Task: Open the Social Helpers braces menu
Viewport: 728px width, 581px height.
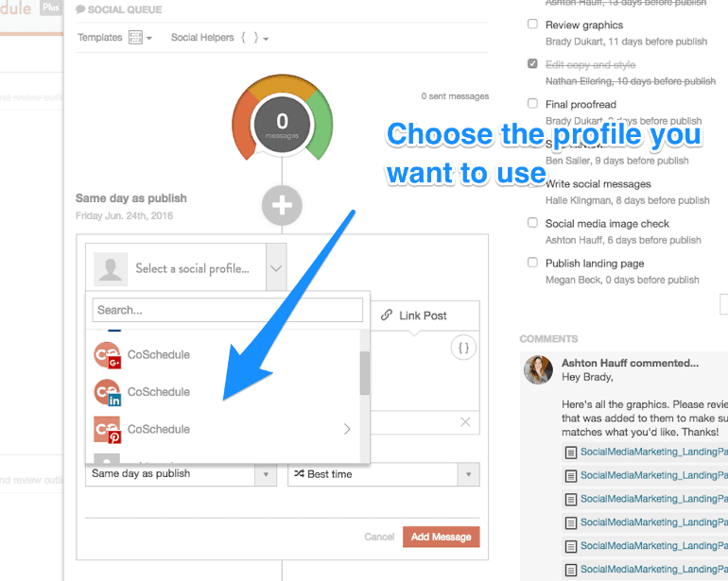Action: tap(254, 38)
